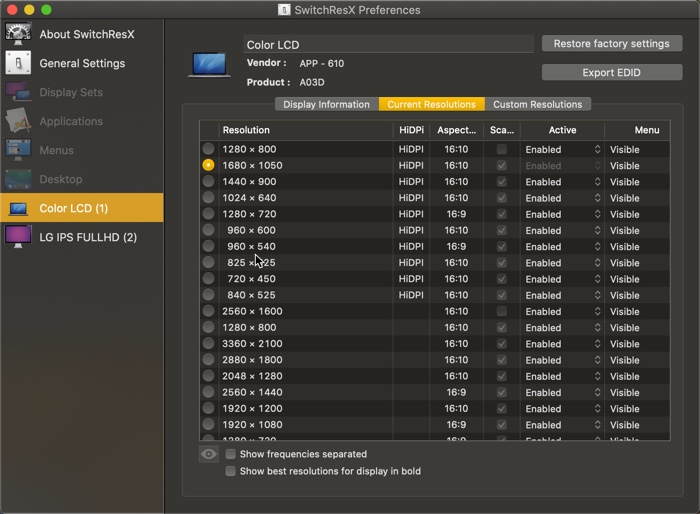
Task: Toggle scaled checkbox for 1280 × 800 HiDPI
Action: tap(502, 149)
